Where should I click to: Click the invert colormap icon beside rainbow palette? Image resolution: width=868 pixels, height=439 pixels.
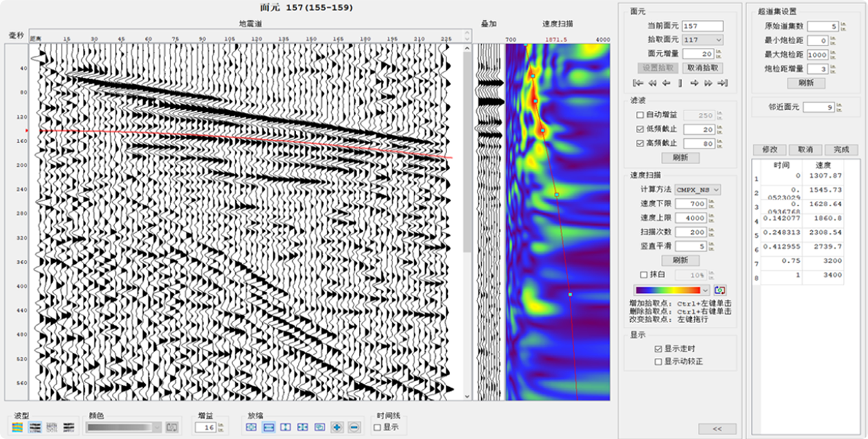click(x=720, y=290)
